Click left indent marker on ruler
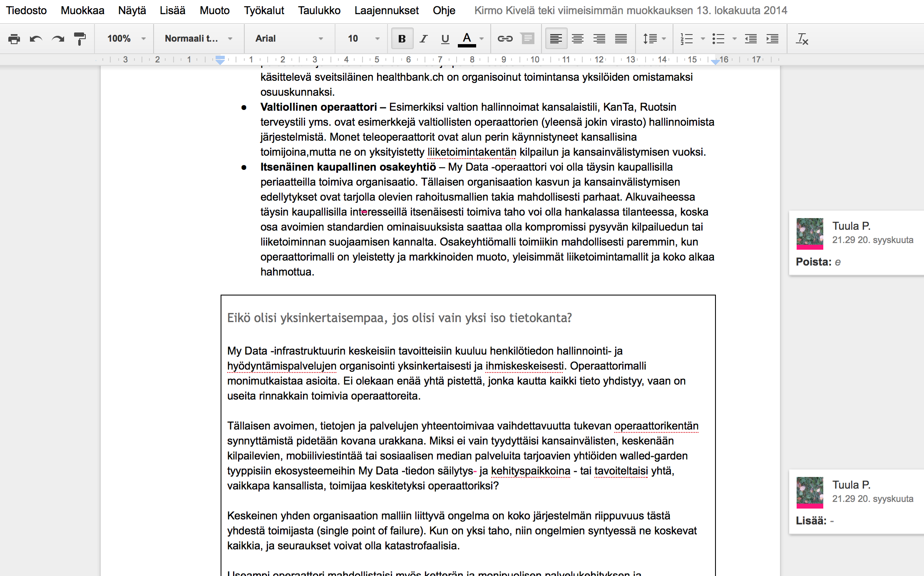Viewport: 924px width, 576px height. coord(220,60)
